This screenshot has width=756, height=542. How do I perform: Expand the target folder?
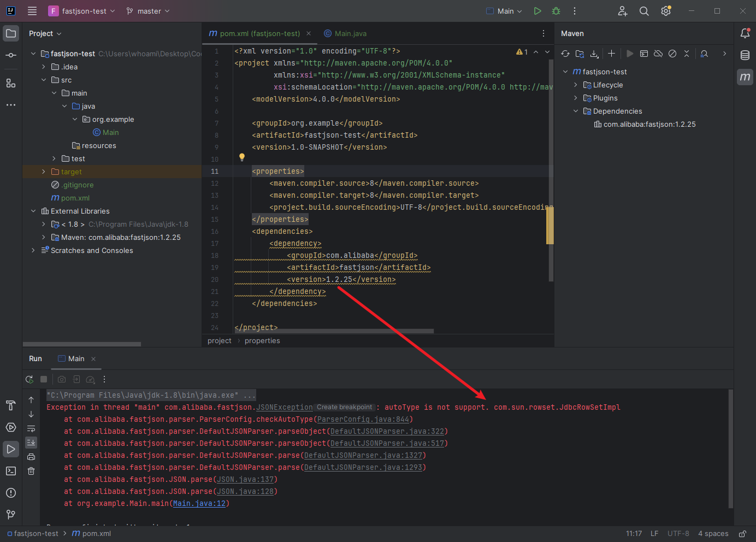tap(44, 172)
